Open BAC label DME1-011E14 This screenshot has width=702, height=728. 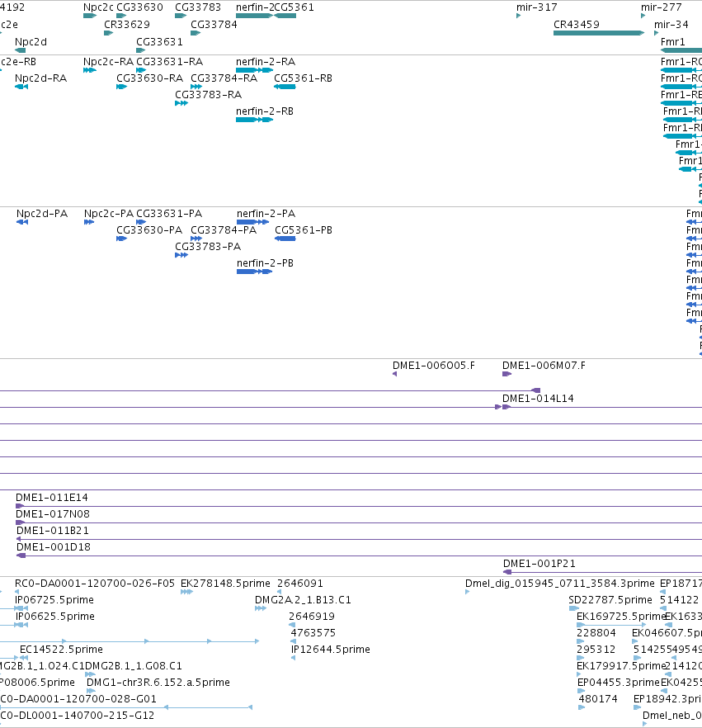tap(52, 498)
